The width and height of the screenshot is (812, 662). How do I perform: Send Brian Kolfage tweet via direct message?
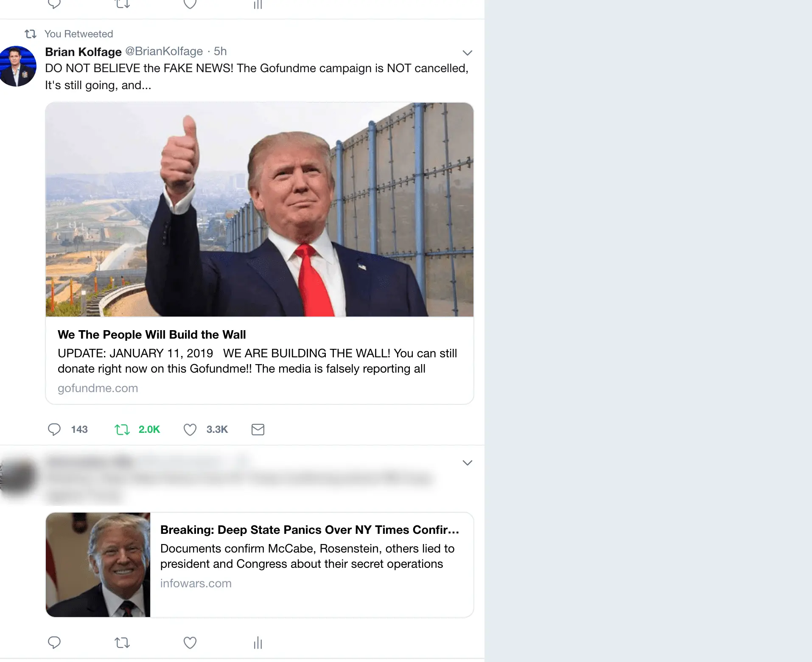[258, 429]
